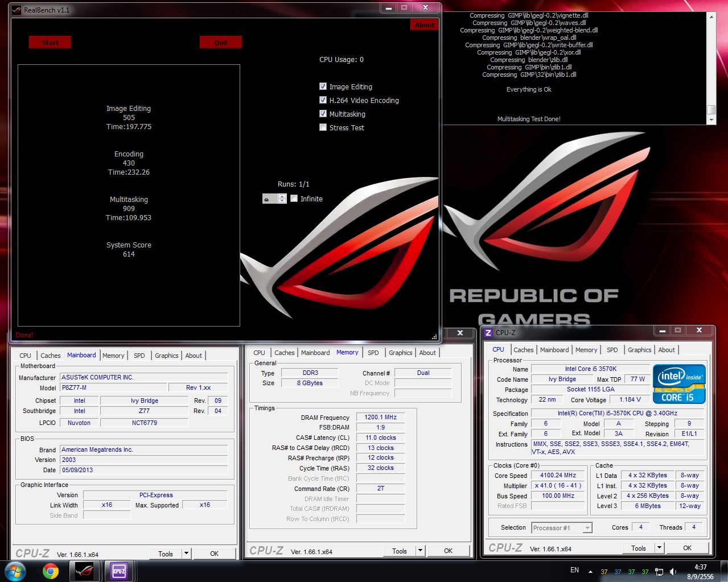Click Tools button in Memory CPU-Z window
Image resolution: width=728 pixels, height=582 pixels.
(400, 551)
